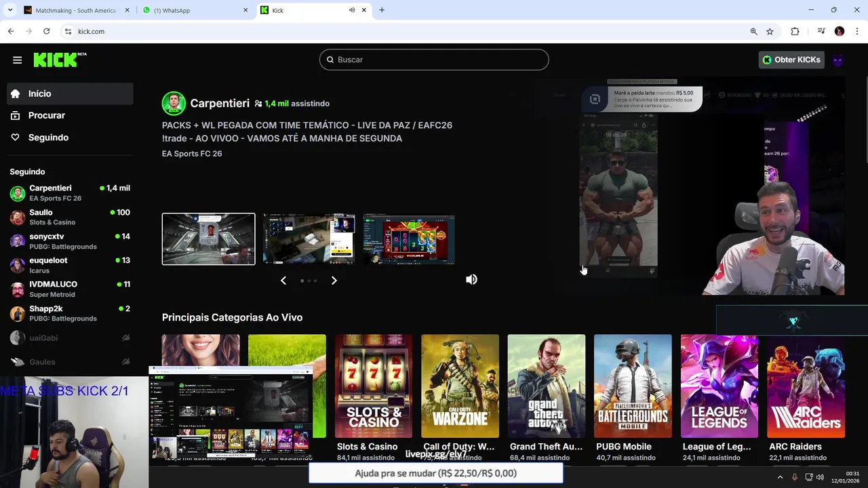
Task: Open offline Gaules channel
Action: (70, 362)
